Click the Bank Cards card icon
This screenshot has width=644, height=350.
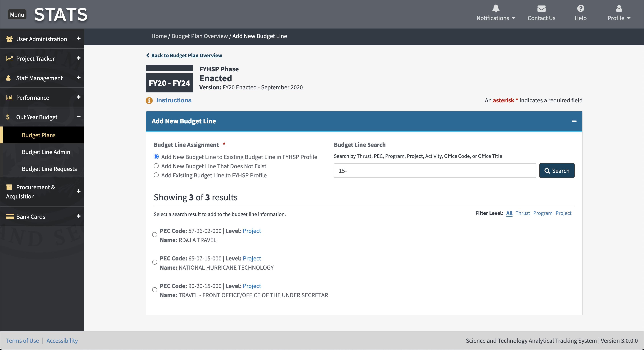click(10, 216)
